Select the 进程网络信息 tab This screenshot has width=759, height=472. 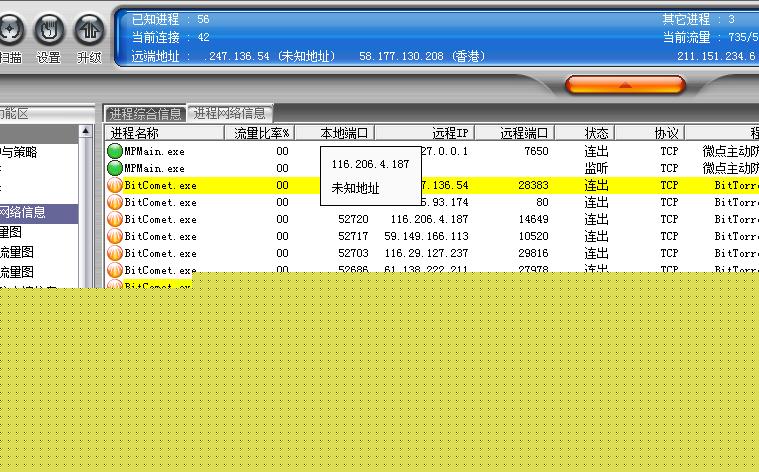tap(230, 114)
